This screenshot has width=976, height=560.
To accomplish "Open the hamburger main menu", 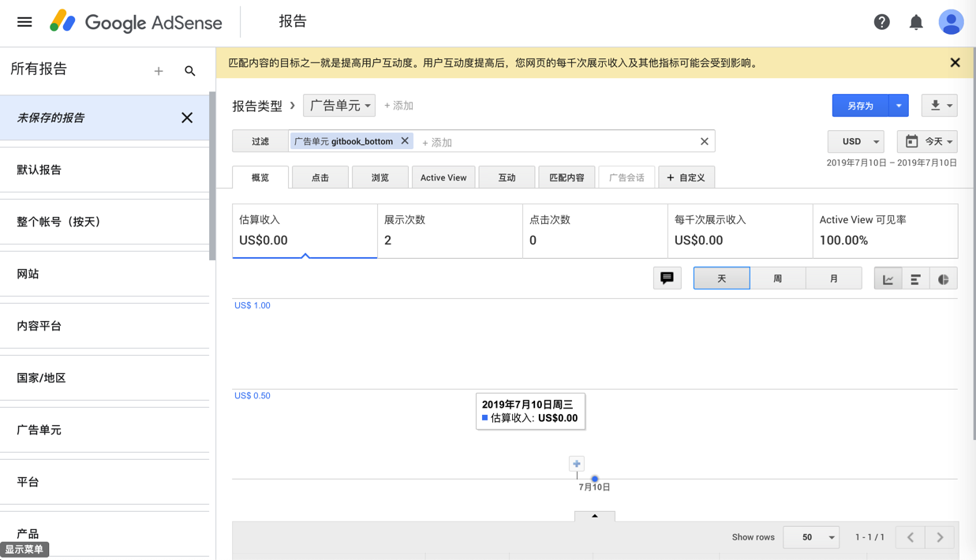I will click(x=24, y=22).
